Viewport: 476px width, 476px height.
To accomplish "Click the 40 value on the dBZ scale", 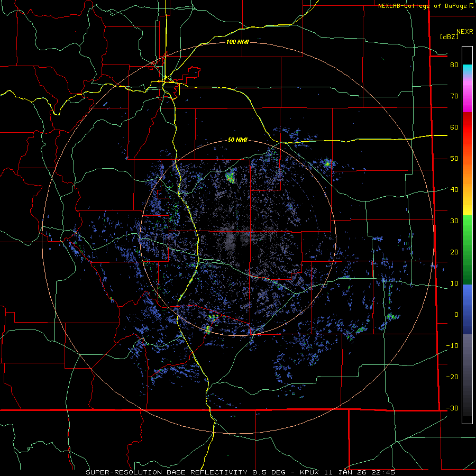I will (454, 189).
